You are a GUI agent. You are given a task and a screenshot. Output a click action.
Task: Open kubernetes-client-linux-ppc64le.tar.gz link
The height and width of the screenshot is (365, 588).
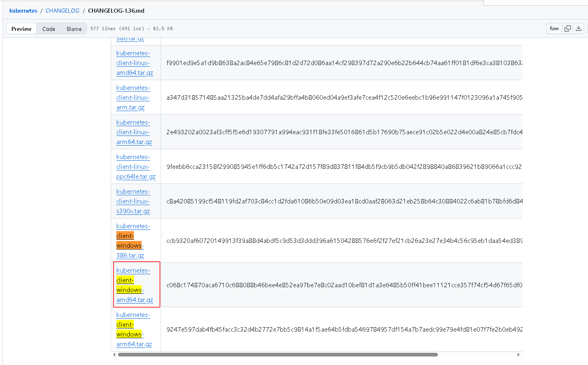point(136,167)
